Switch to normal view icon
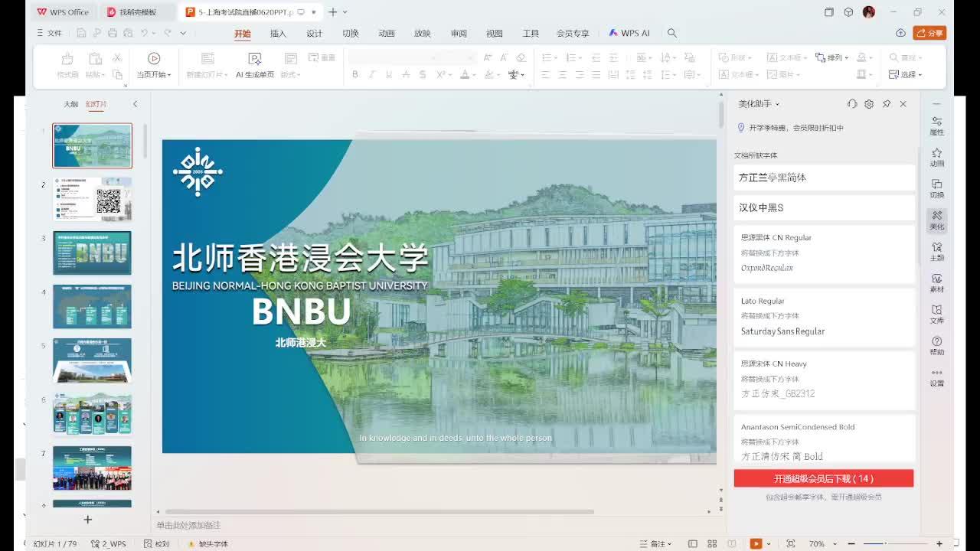Image resolution: width=980 pixels, height=551 pixels. (x=693, y=544)
